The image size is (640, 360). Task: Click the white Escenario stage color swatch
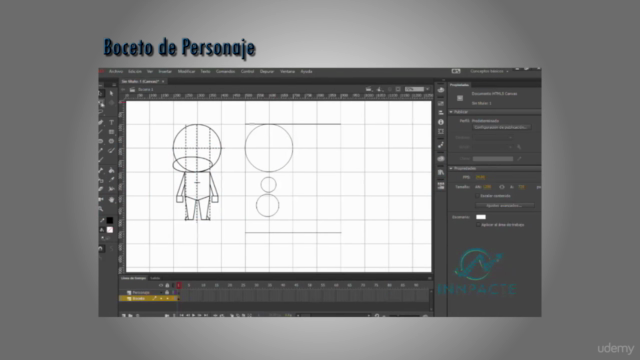pos(481,217)
